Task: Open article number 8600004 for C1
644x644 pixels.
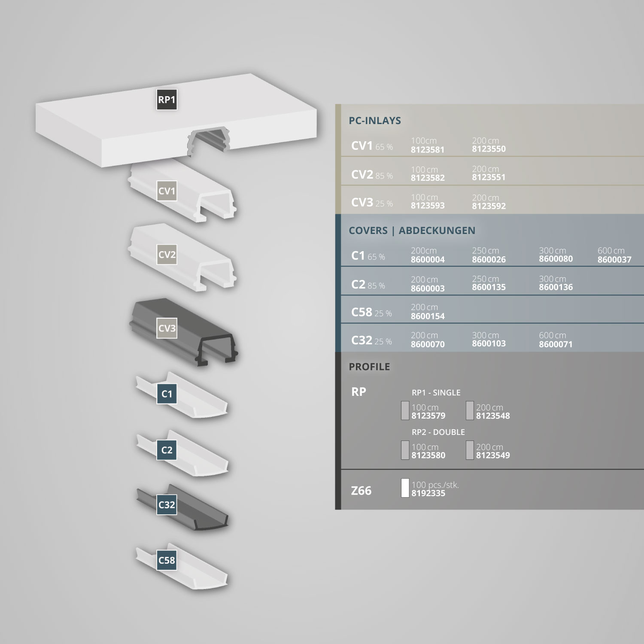Action: tap(428, 259)
